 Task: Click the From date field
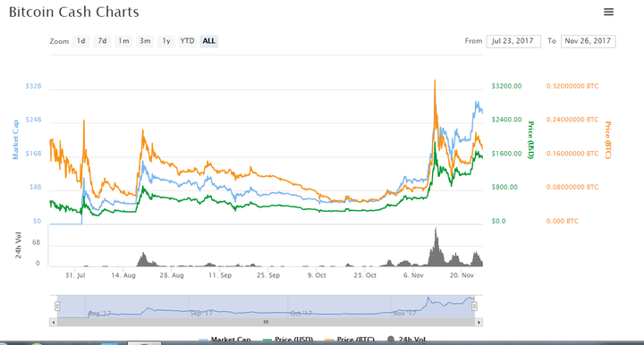tap(513, 41)
